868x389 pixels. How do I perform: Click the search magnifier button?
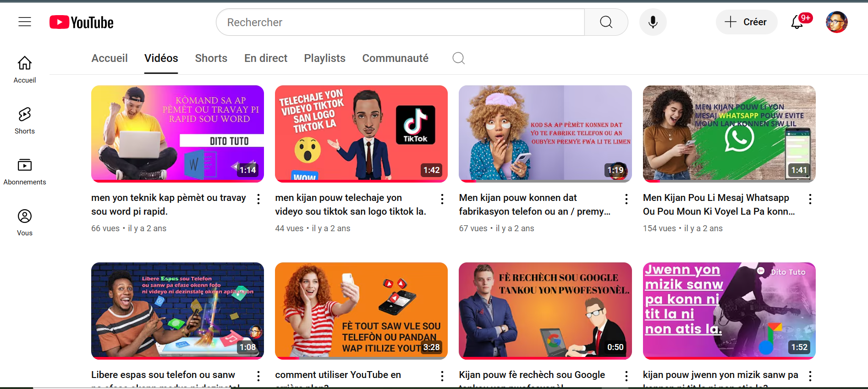click(606, 22)
